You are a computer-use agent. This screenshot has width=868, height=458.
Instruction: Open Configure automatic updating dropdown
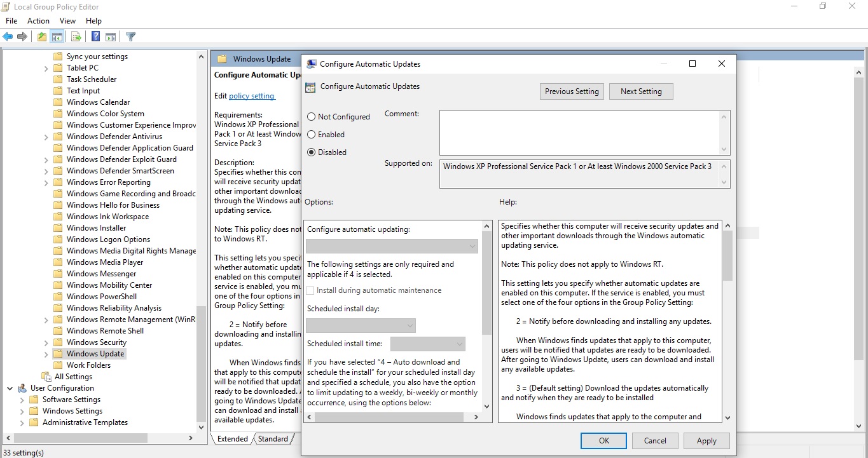[392, 246]
